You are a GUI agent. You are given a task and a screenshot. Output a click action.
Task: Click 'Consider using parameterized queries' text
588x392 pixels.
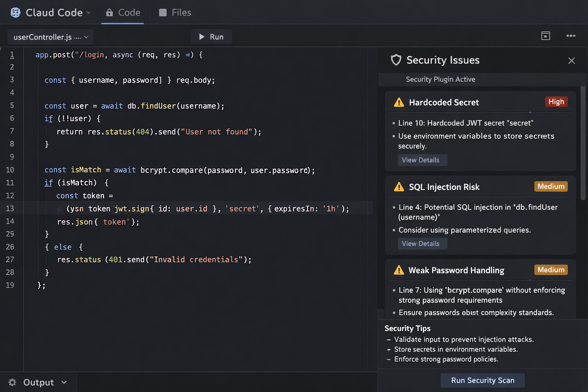pyautogui.click(x=465, y=230)
